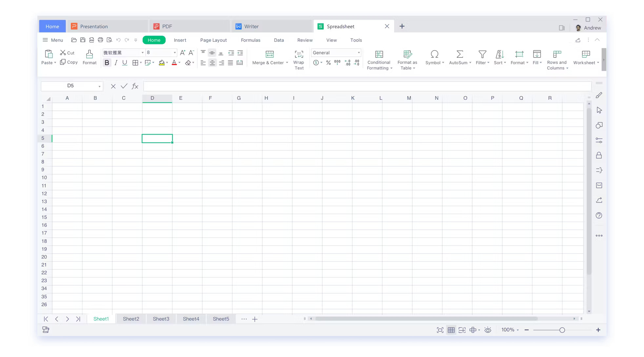Apply percent style format
The width and height of the screenshot is (644, 357).
328,63
